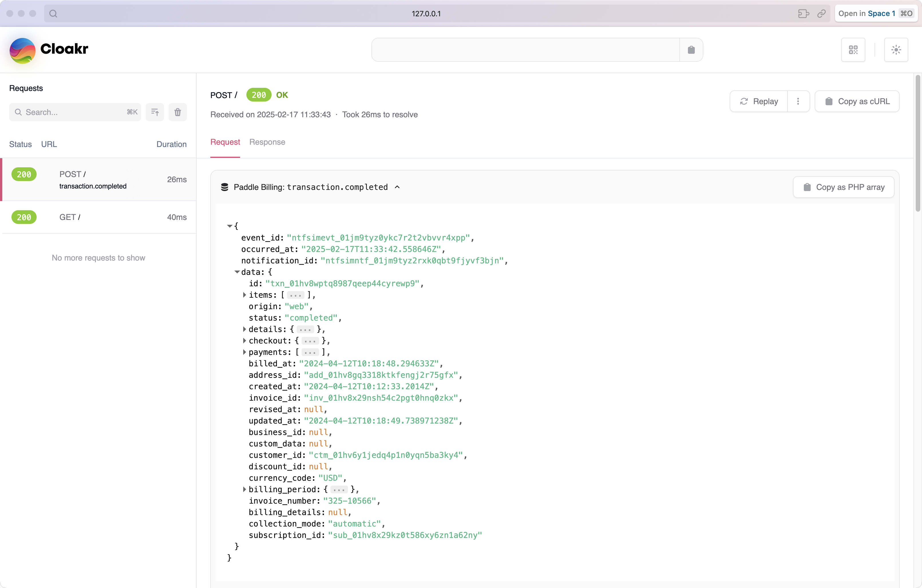Toggle light/dark theme sun icon

(896, 50)
